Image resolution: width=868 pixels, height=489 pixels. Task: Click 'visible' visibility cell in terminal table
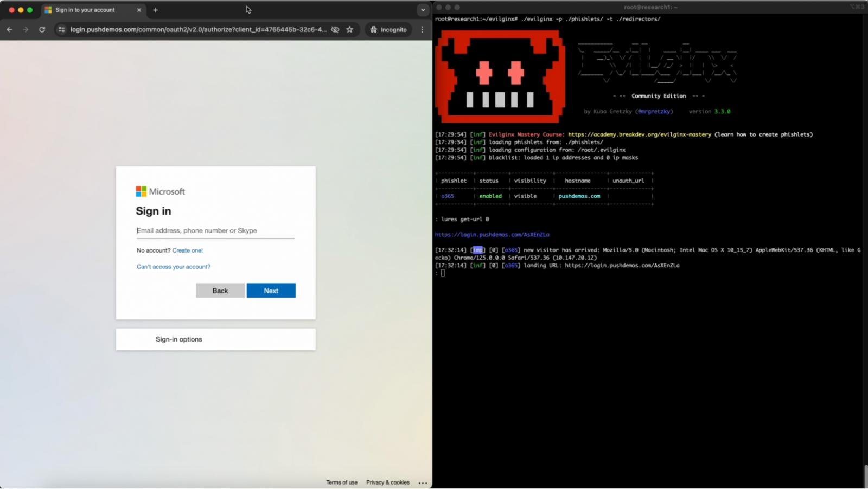click(525, 196)
